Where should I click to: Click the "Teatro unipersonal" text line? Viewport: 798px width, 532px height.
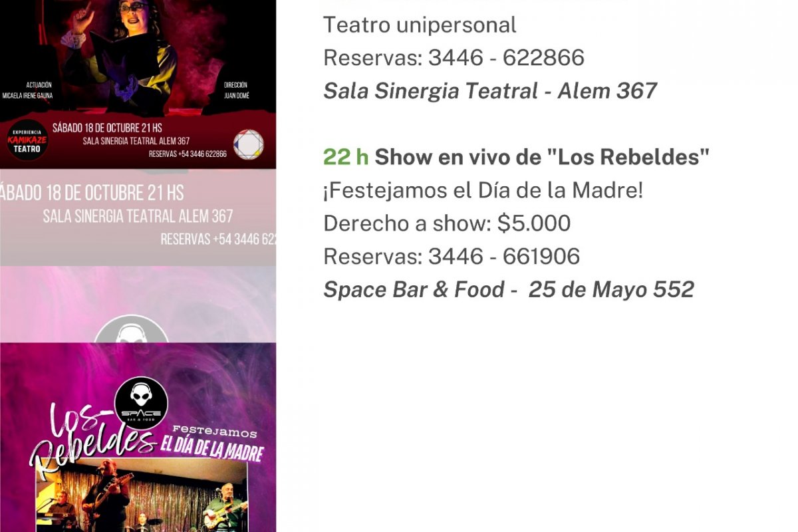(x=420, y=25)
